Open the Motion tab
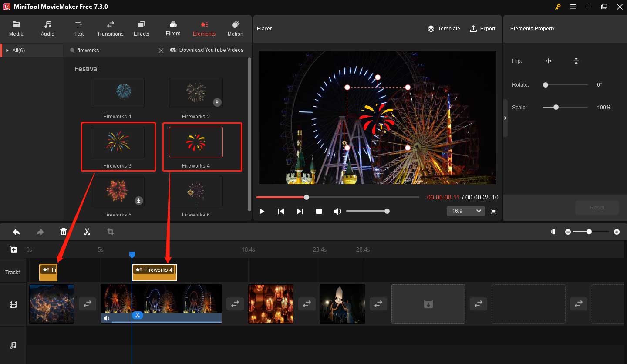Image resolution: width=627 pixels, height=364 pixels. pyautogui.click(x=236, y=28)
